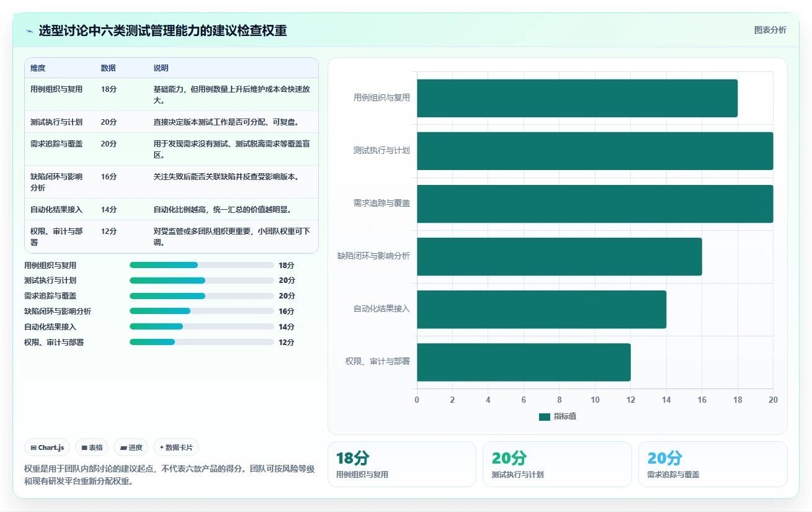Click the 14分 table cell

109,210
